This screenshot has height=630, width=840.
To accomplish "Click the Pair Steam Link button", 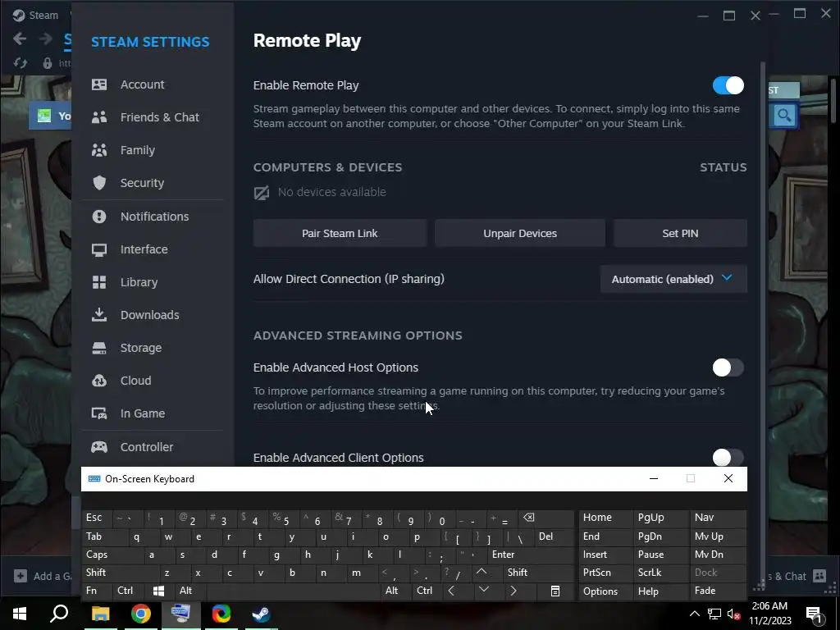I will pyautogui.click(x=340, y=233).
